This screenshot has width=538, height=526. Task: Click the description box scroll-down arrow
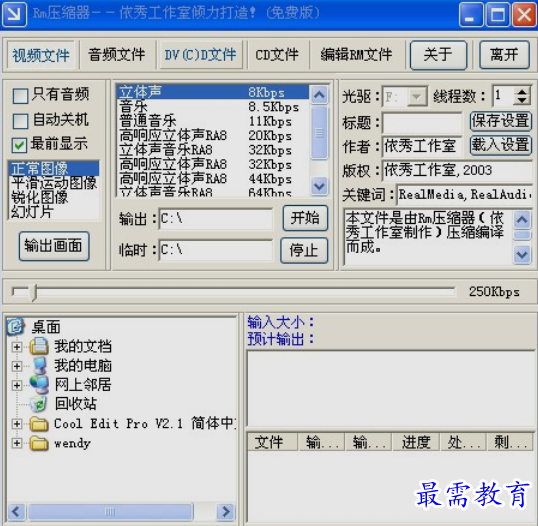pyautogui.click(x=522, y=255)
